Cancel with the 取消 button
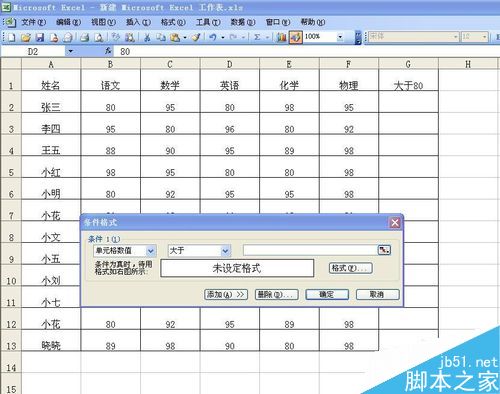The width and height of the screenshot is (500, 394). 377,294
